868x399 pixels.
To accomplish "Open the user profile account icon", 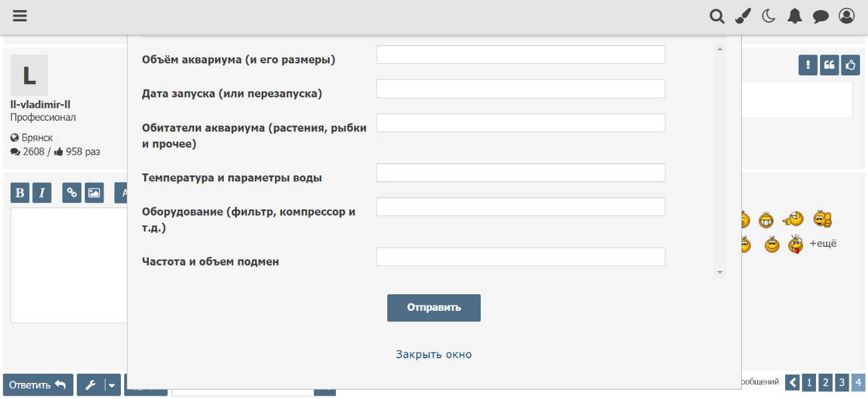I will tap(847, 17).
